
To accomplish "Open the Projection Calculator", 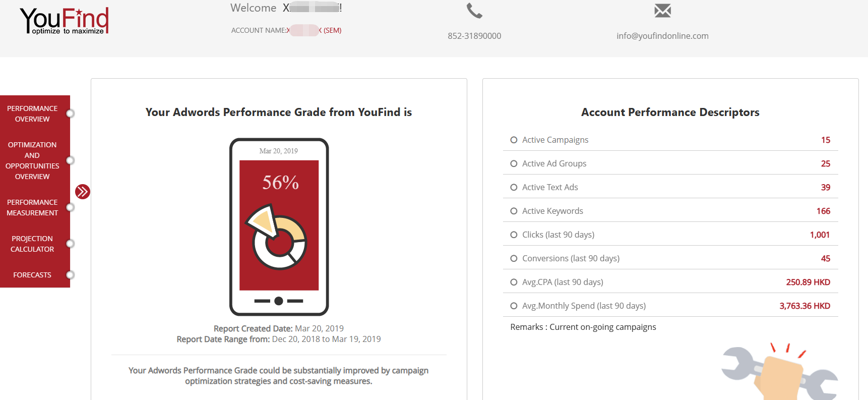I will (32, 244).
